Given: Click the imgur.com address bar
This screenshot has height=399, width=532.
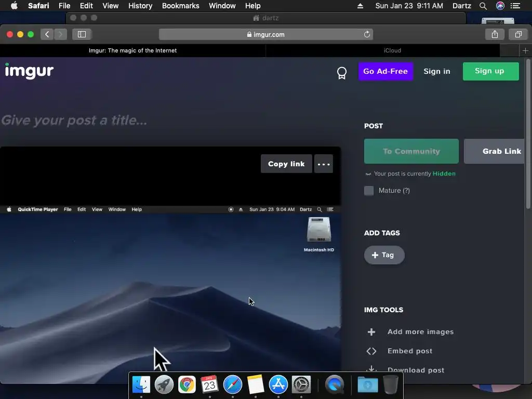Looking at the screenshot, I should [x=265, y=34].
